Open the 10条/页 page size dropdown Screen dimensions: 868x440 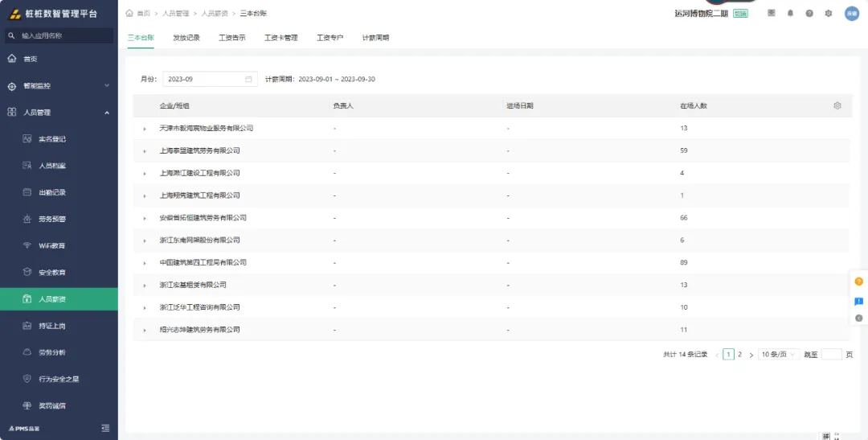[x=779, y=355]
